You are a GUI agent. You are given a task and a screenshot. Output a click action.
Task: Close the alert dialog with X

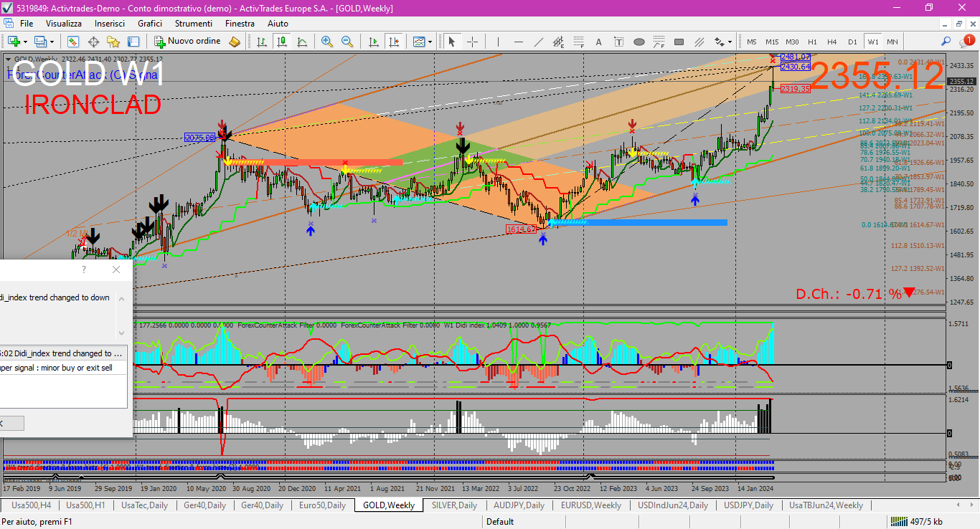click(x=116, y=270)
